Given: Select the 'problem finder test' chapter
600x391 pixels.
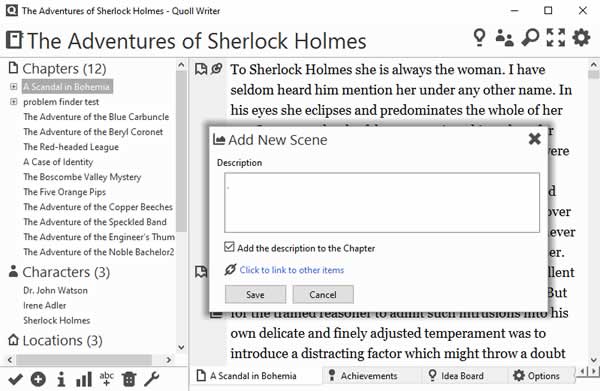Looking at the screenshot, I should pyautogui.click(x=61, y=102).
